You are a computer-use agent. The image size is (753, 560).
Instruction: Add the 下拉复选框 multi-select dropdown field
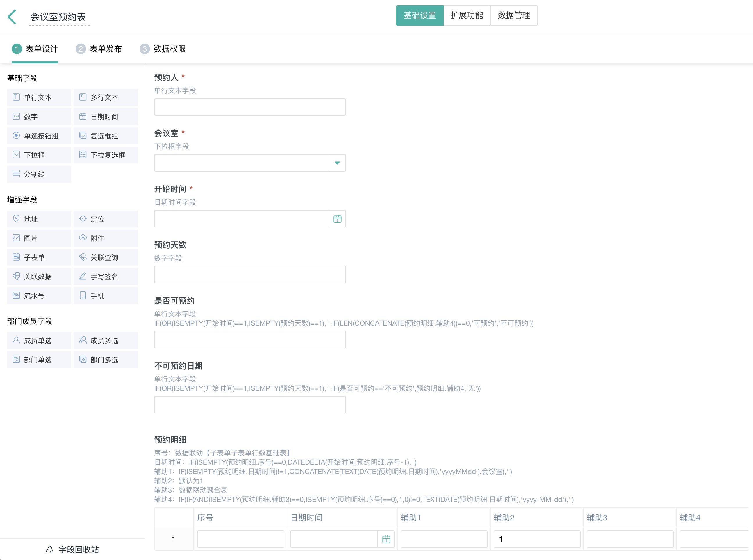(105, 155)
